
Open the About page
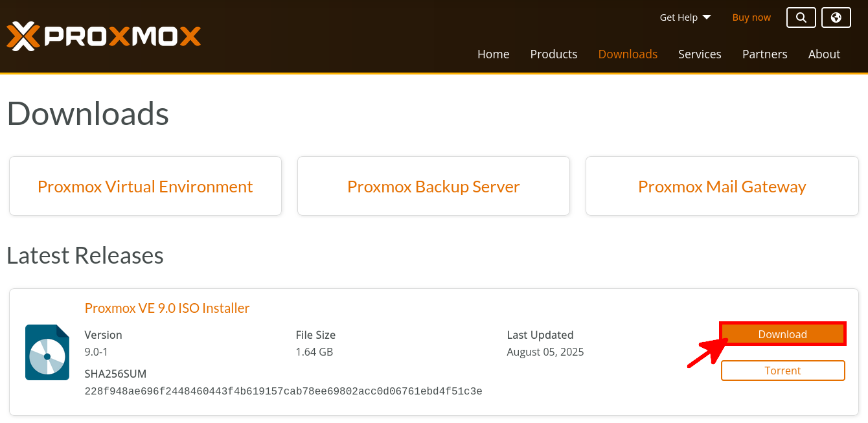824,54
